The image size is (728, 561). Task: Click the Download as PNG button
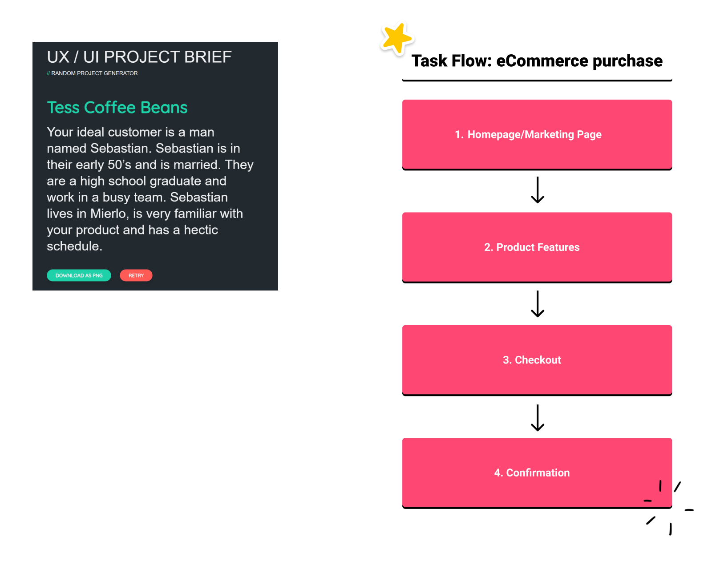pyautogui.click(x=79, y=275)
